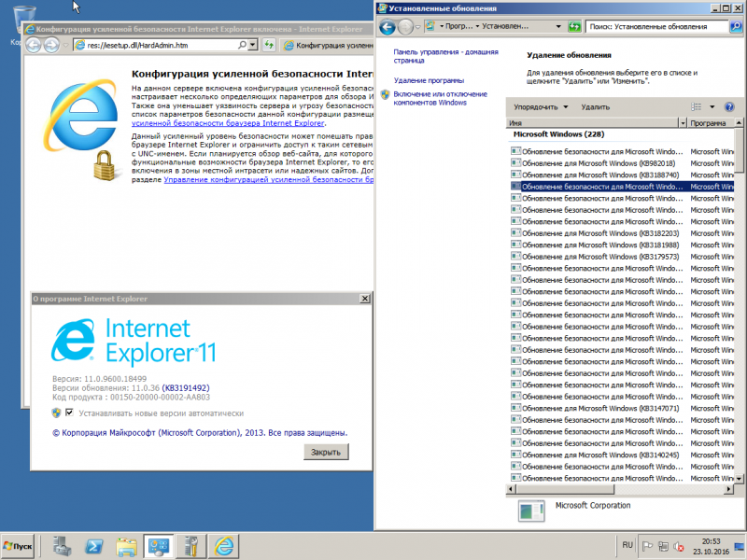Click the horizontal scroll-left arrow of updates list

(x=511, y=489)
